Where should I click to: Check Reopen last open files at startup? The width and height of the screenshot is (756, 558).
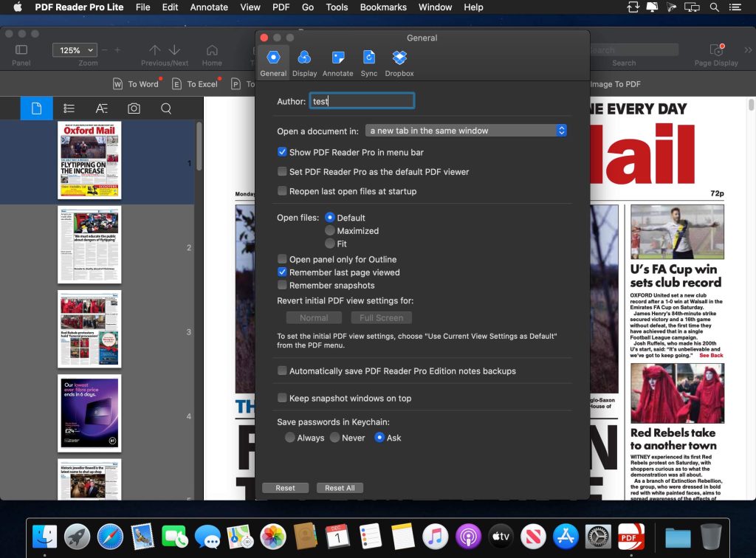click(282, 191)
